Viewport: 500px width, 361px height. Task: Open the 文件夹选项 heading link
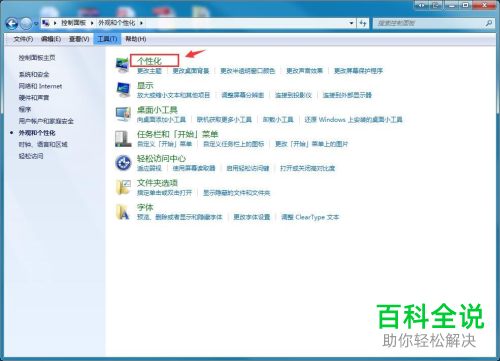(157, 183)
